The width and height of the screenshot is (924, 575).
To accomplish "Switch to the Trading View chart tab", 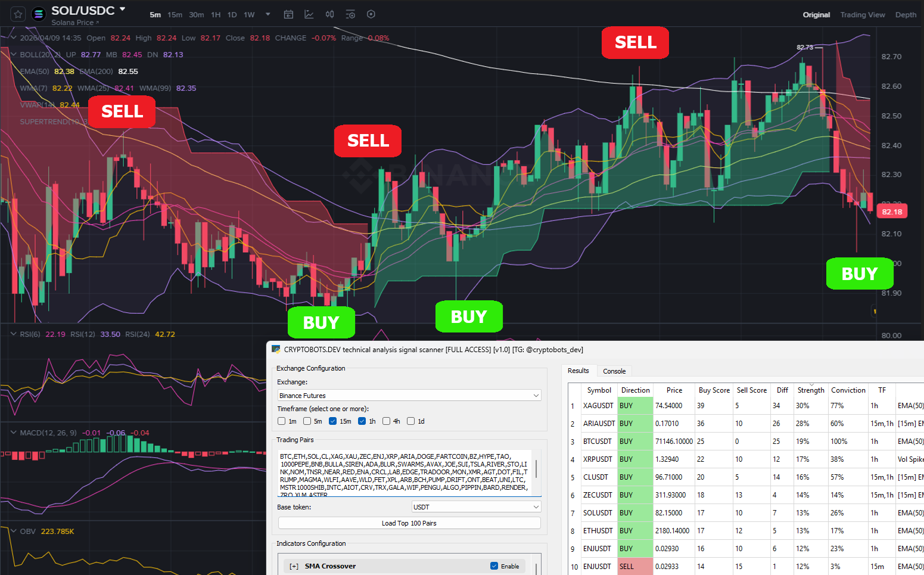I will 862,15.
